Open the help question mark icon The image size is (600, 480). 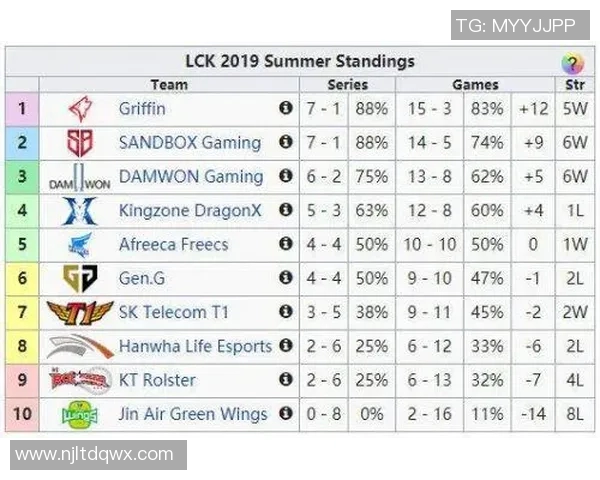coord(572,63)
